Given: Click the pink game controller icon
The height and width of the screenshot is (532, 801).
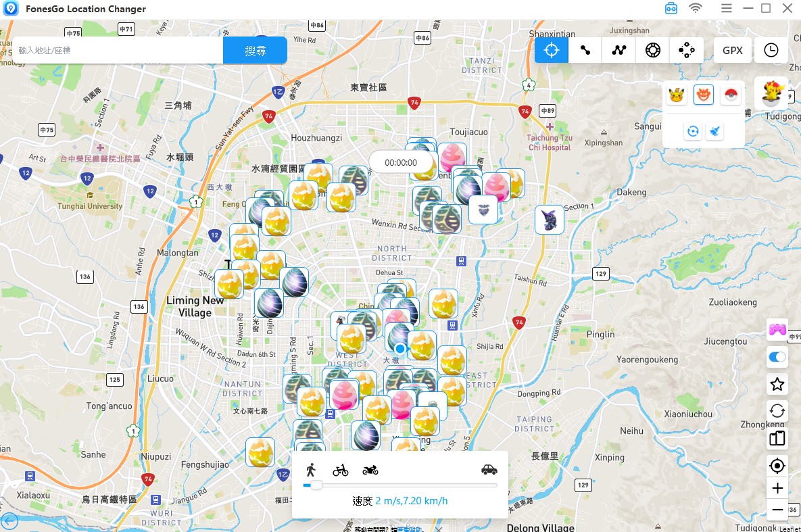Looking at the screenshot, I should [777, 330].
